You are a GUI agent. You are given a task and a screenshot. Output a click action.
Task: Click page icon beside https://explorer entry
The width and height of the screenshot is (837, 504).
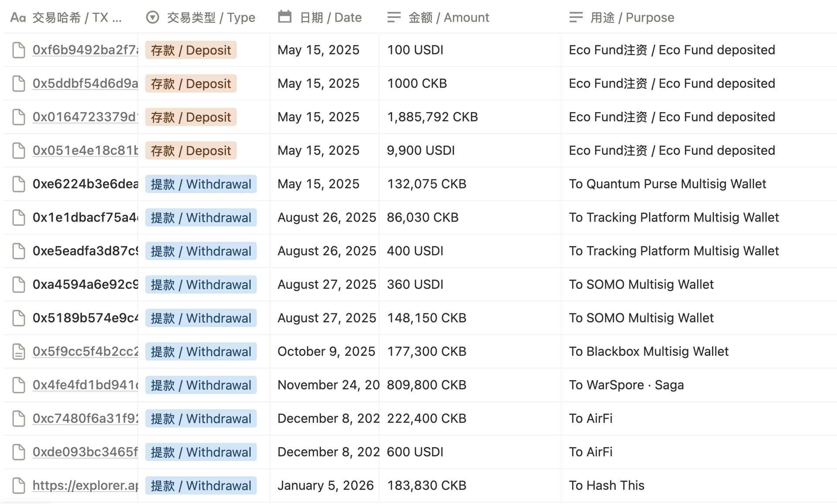point(18,485)
